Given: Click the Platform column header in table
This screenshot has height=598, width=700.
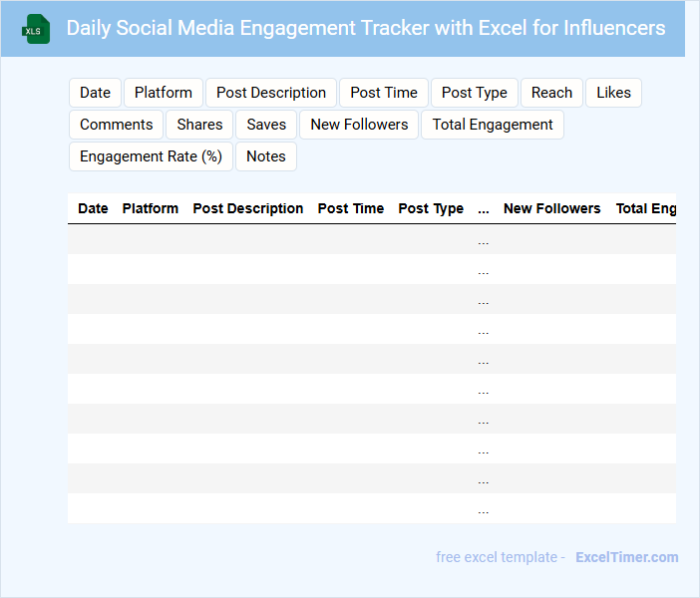Looking at the screenshot, I should 151,208.
